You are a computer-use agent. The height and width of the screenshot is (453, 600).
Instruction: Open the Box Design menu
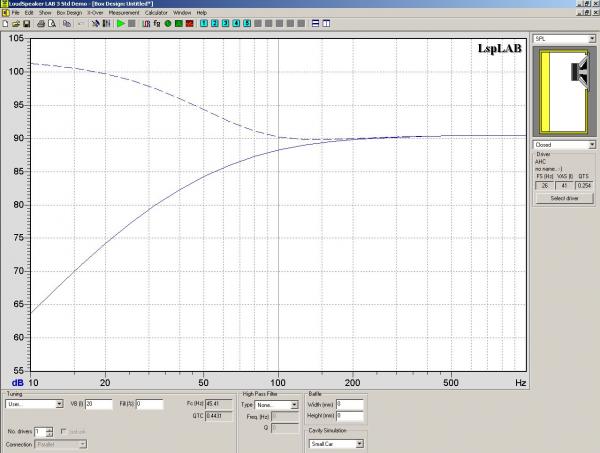pos(68,12)
